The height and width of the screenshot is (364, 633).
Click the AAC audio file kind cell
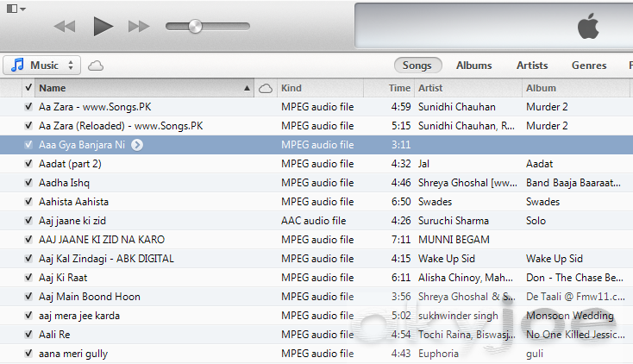click(314, 221)
